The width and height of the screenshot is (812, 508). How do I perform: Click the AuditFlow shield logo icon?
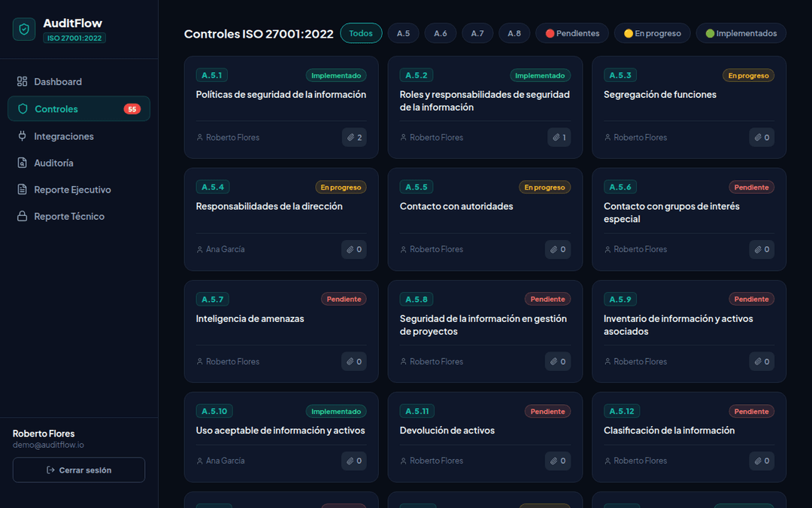pos(24,29)
